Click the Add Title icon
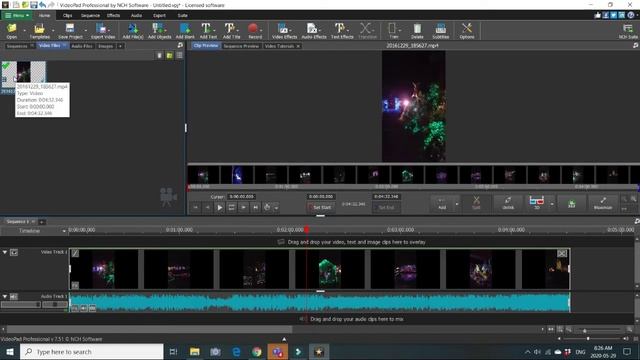640x360 pixels. pyautogui.click(x=231, y=31)
